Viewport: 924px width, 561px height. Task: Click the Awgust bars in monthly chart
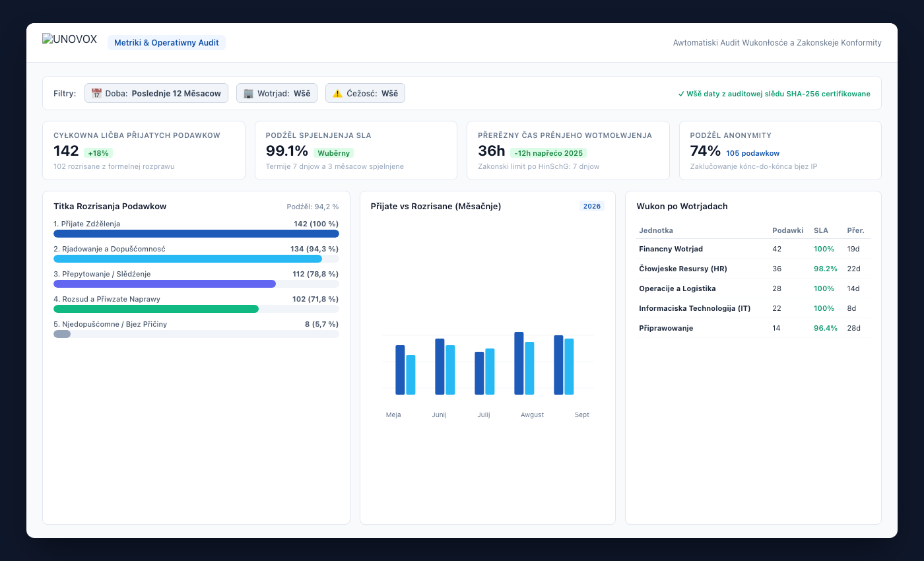pos(524,363)
